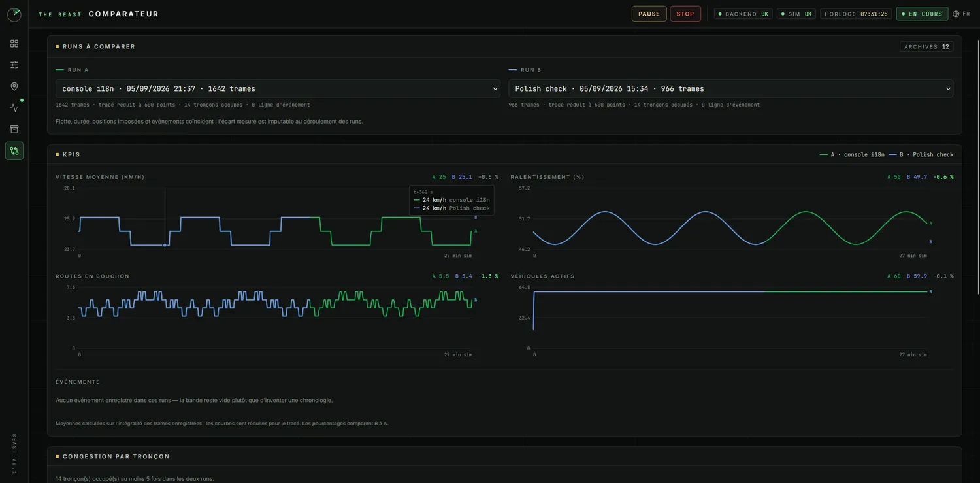Click the EN COURS status indicator
The image size is (980, 483).
pyautogui.click(x=922, y=14)
